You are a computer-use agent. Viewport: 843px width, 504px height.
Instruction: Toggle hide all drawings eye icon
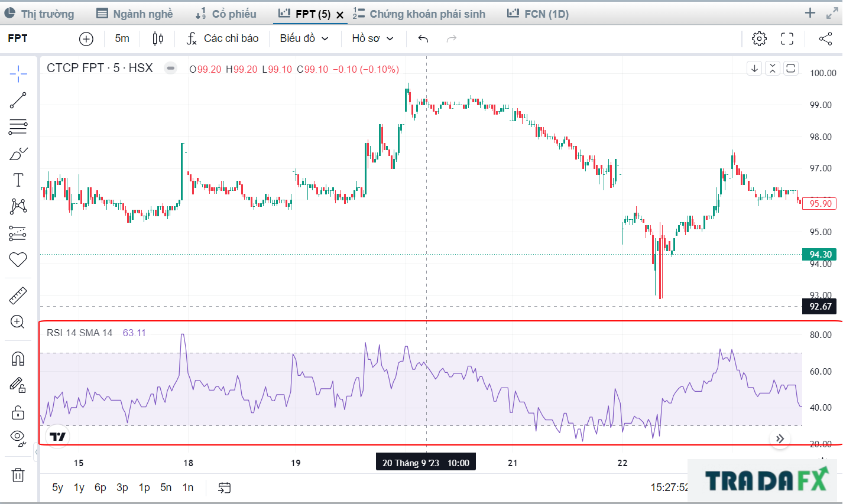pos(18,438)
